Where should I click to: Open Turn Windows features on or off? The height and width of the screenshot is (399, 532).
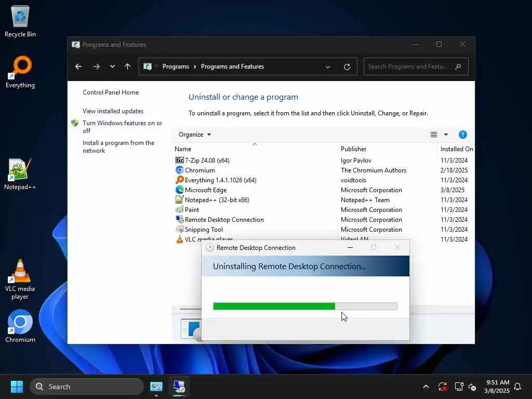point(123,127)
